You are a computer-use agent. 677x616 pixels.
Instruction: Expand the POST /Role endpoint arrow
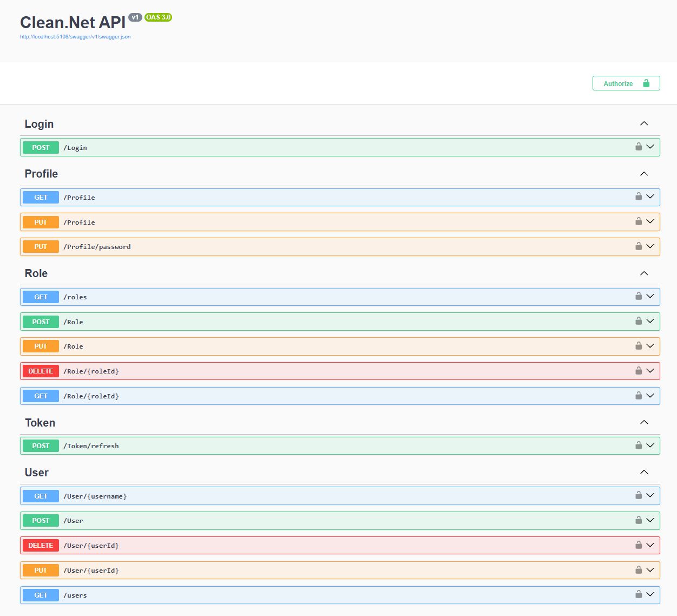pos(650,321)
